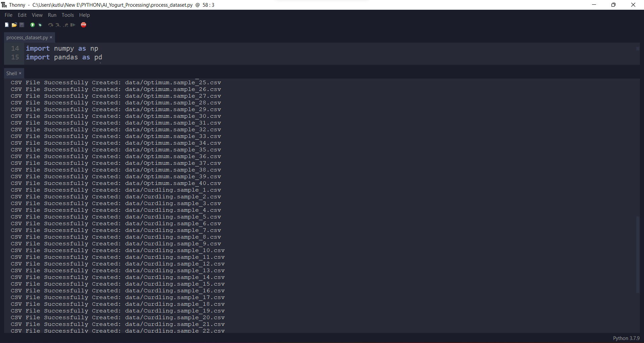Open the View menu
Viewport: 644px width, 343px height.
tap(37, 15)
